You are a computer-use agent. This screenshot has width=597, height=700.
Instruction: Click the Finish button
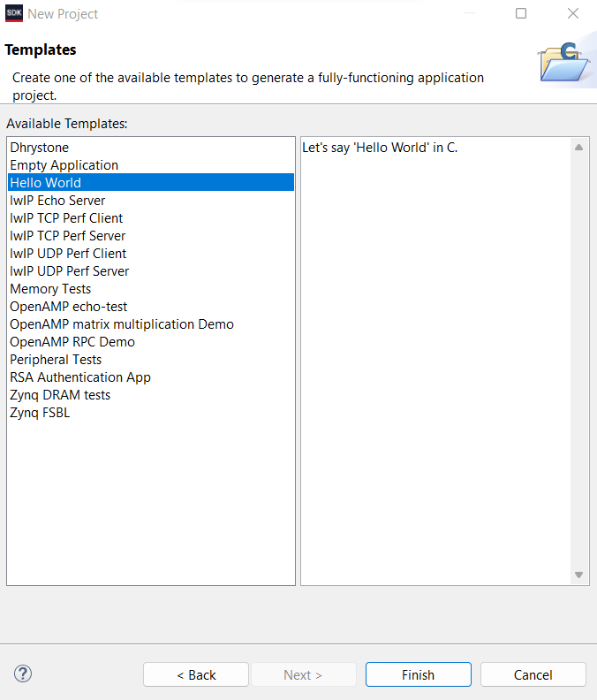pyautogui.click(x=418, y=674)
